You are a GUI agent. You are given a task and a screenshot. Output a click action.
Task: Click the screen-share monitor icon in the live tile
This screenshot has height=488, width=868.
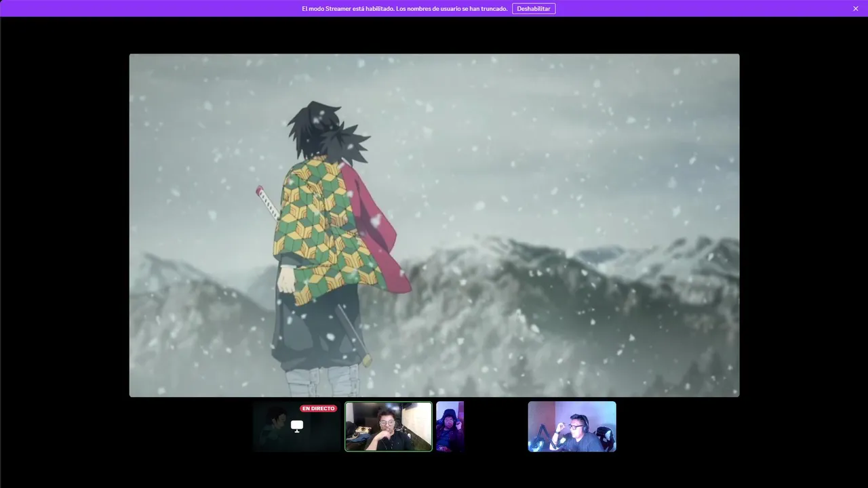pyautogui.click(x=297, y=426)
